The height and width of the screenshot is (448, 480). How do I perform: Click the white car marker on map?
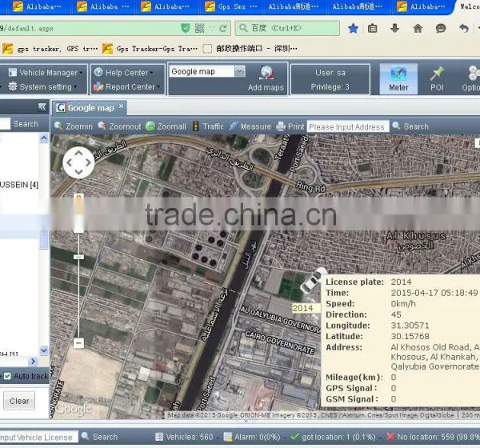tap(313, 279)
